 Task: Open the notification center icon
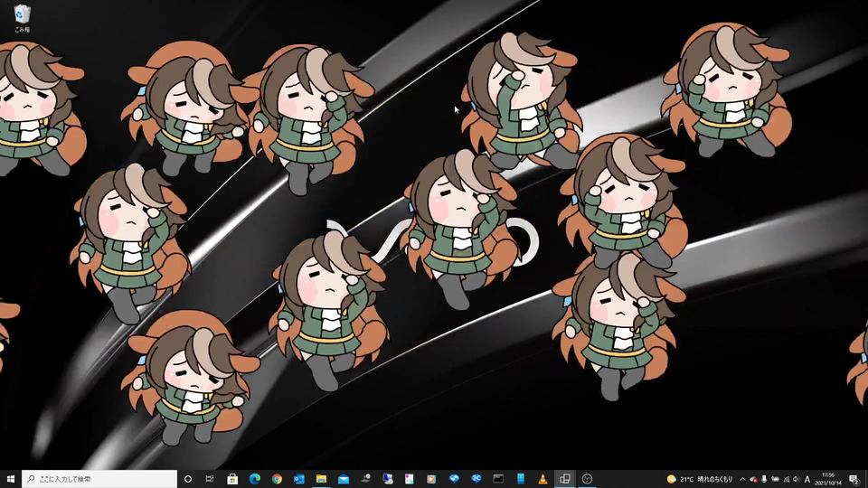tap(854, 479)
